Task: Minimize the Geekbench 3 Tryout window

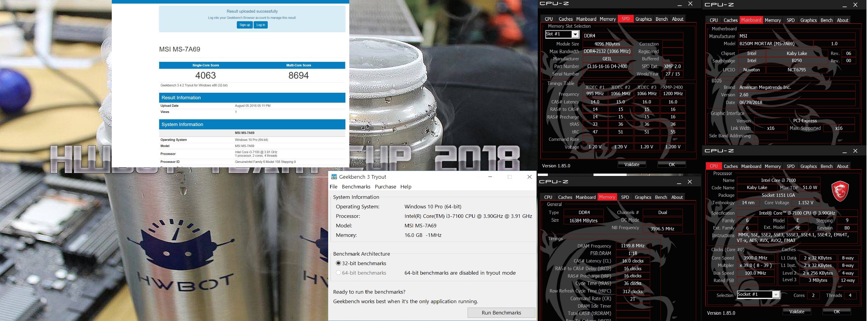Action: [490, 177]
